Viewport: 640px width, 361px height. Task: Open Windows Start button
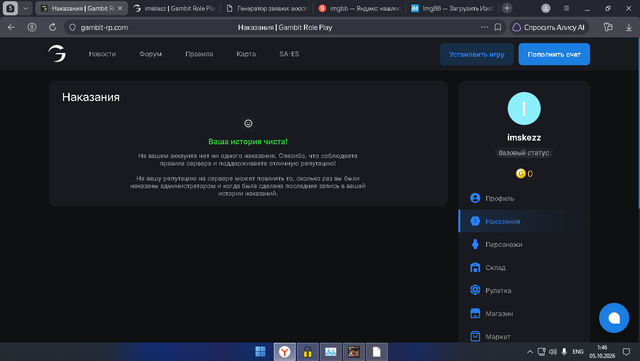tap(260, 351)
